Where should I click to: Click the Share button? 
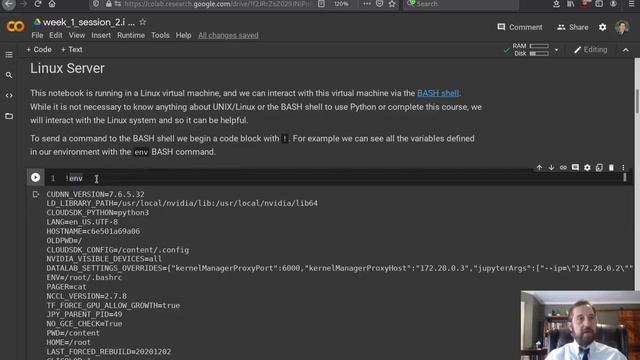(x=573, y=27)
